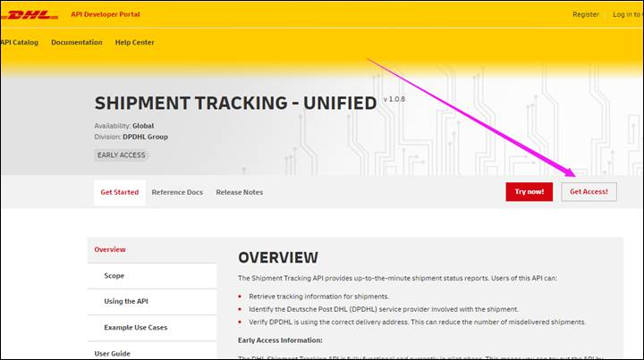
Task: Click the version label v 1.0.8
Action: [x=394, y=99]
